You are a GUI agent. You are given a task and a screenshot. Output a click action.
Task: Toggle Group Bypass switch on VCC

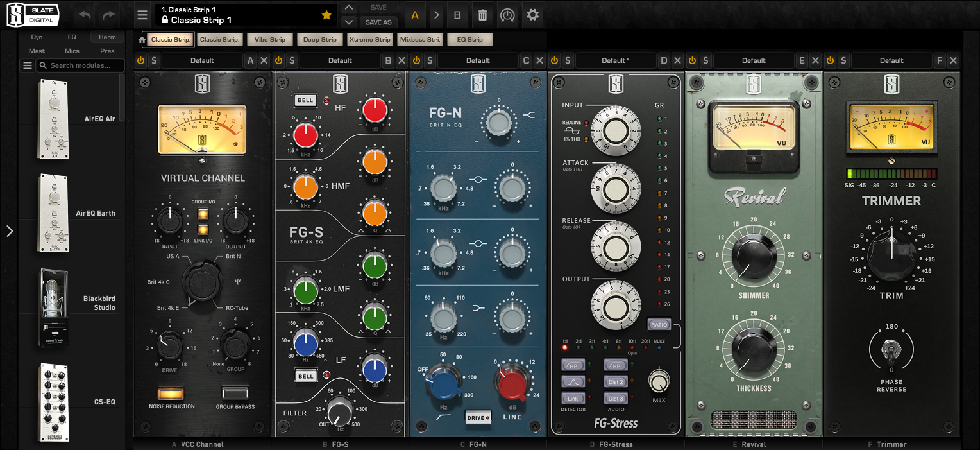[235, 393]
